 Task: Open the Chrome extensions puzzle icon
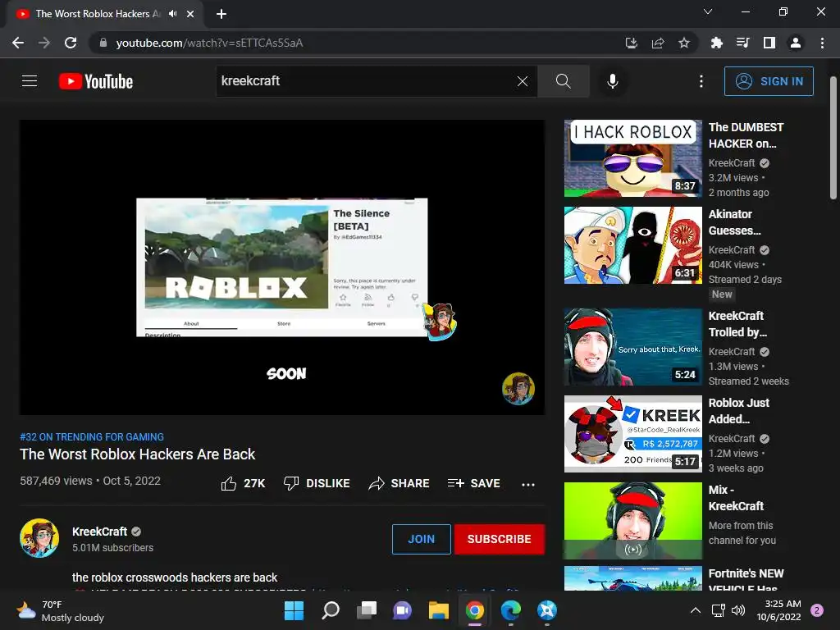(x=717, y=43)
